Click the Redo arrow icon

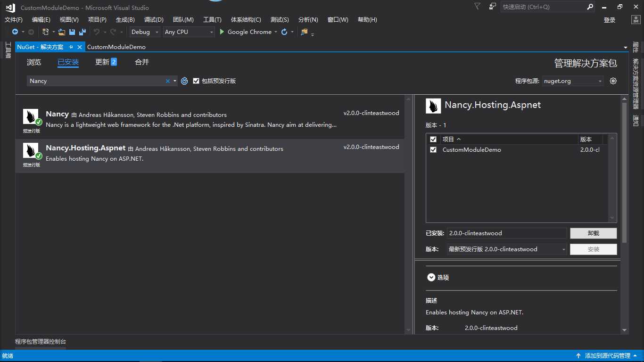113,32
